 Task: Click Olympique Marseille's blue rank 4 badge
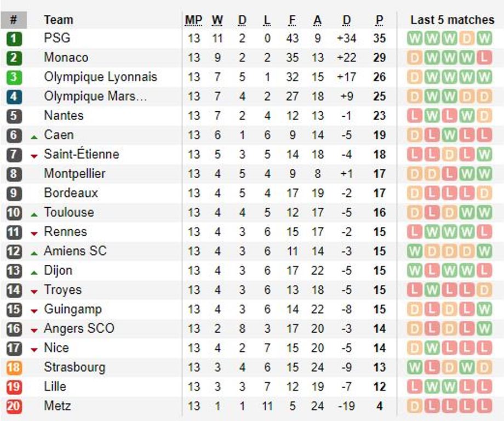coord(14,96)
